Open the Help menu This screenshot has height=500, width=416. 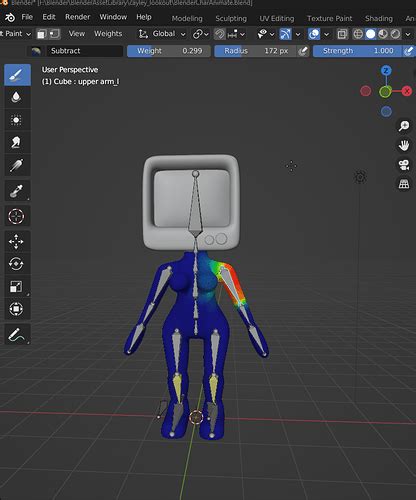(144, 17)
